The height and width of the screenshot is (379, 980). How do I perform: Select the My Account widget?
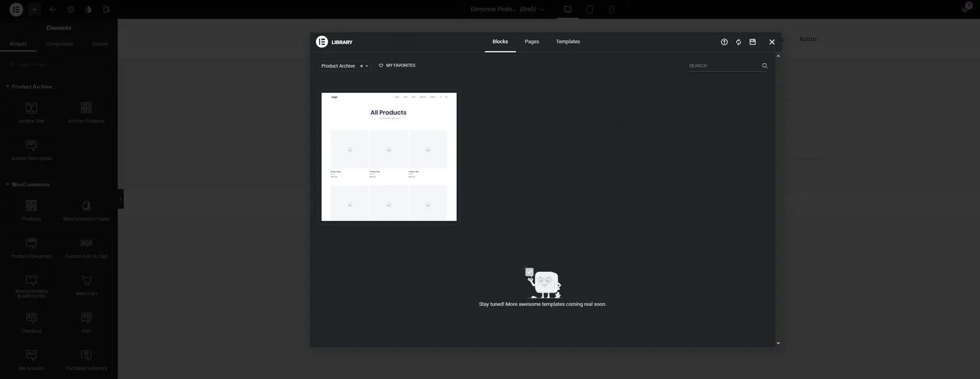point(31,360)
